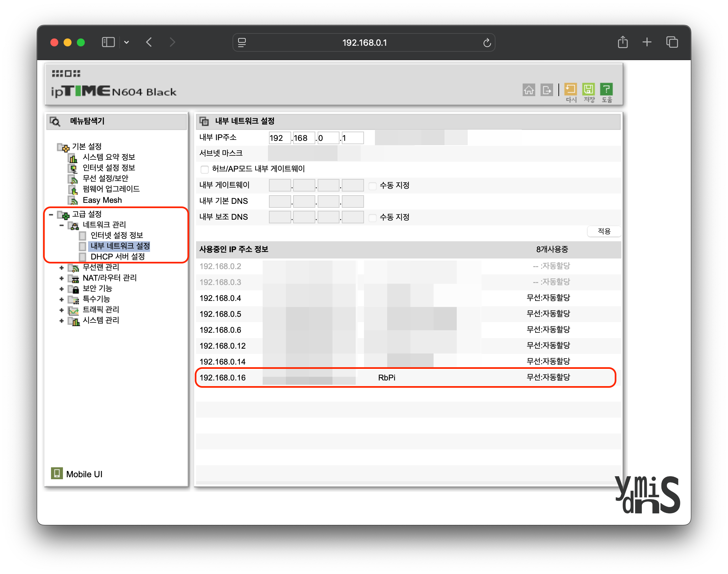Click the 메뉴탐색기 search icon

click(55, 121)
